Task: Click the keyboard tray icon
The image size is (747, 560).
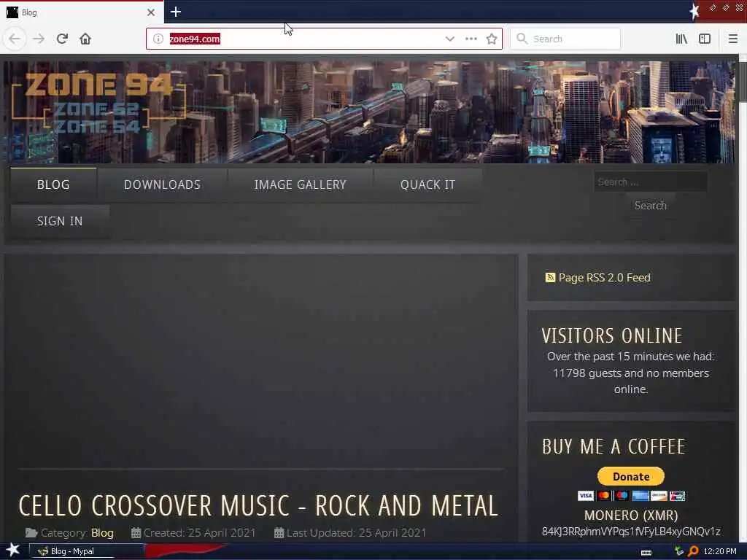Action: (646, 552)
